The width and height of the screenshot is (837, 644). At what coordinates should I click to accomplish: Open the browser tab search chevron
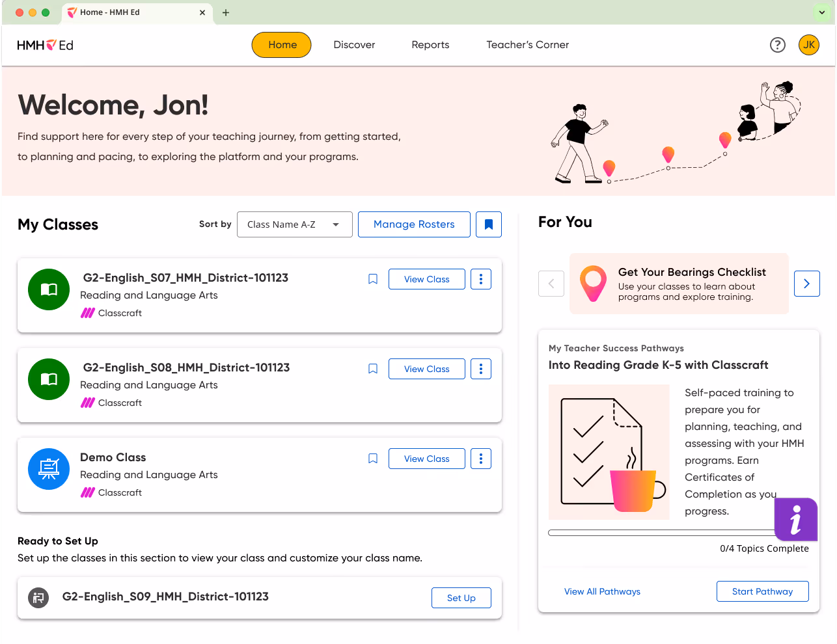[x=822, y=12]
